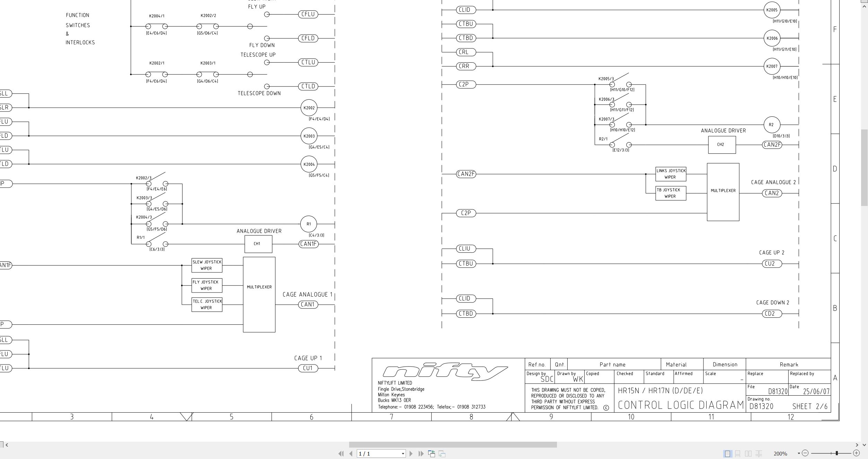Click the FLY JOYSTICK WIPER box
Image resolution: width=868 pixels, height=459 pixels.
(x=207, y=285)
